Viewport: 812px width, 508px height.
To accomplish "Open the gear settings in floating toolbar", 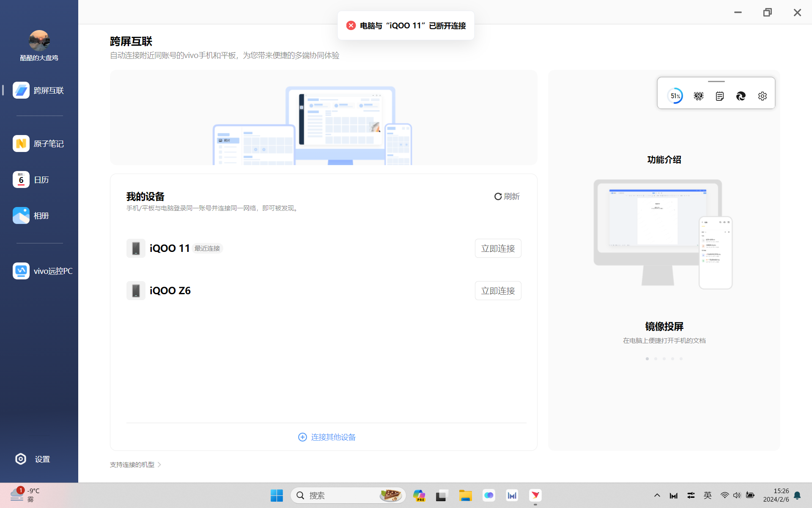I will click(x=763, y=96).
